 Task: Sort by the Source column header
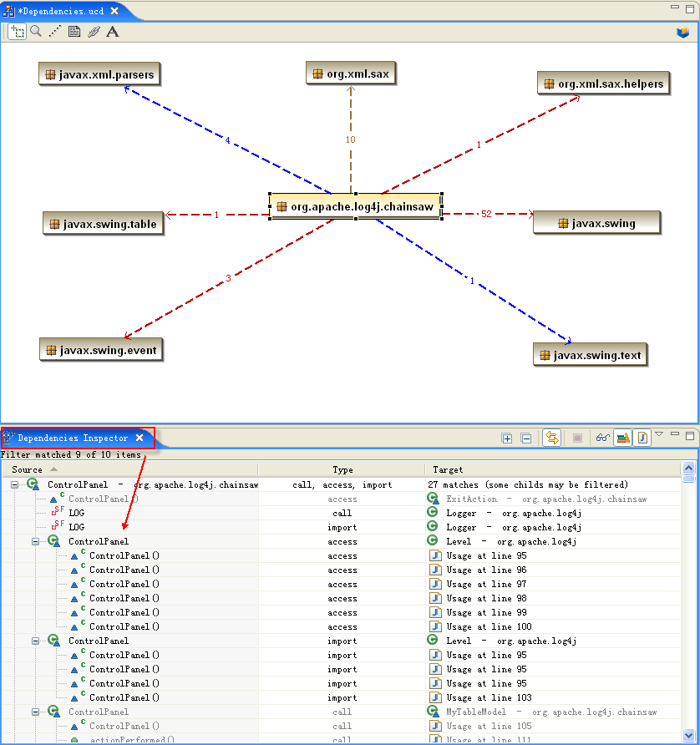tap(130, 469)
